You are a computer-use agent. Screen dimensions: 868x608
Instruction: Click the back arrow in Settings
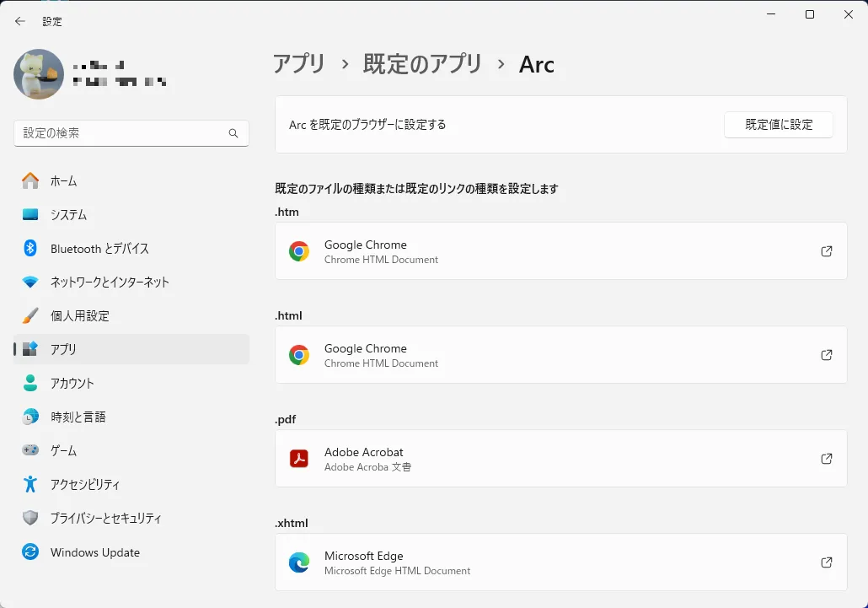pyautogui.click(x=20, y=21)
